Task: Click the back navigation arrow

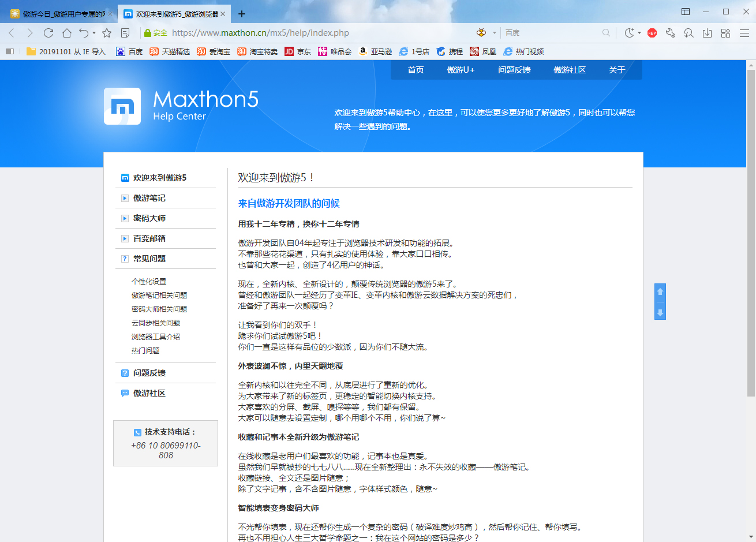Action: tap(12, 33)
